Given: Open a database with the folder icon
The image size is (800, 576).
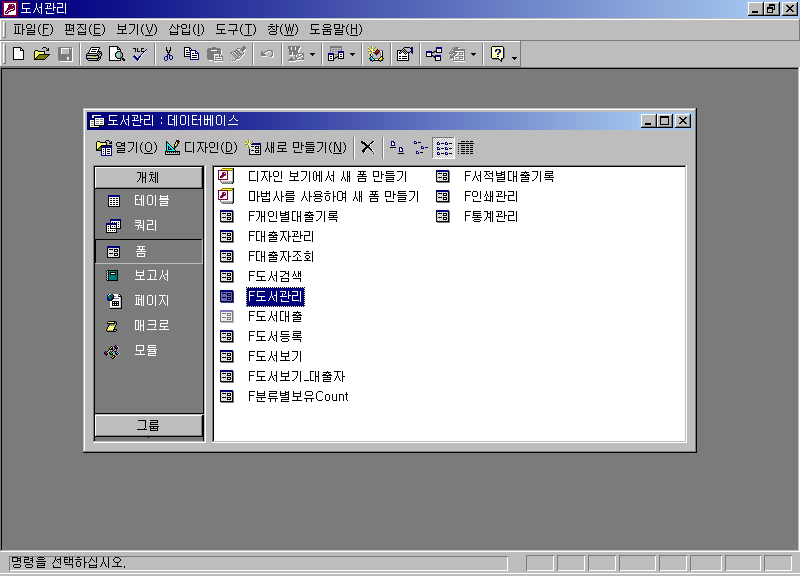Looking at the screenshot, I should [x=42, y=54].
